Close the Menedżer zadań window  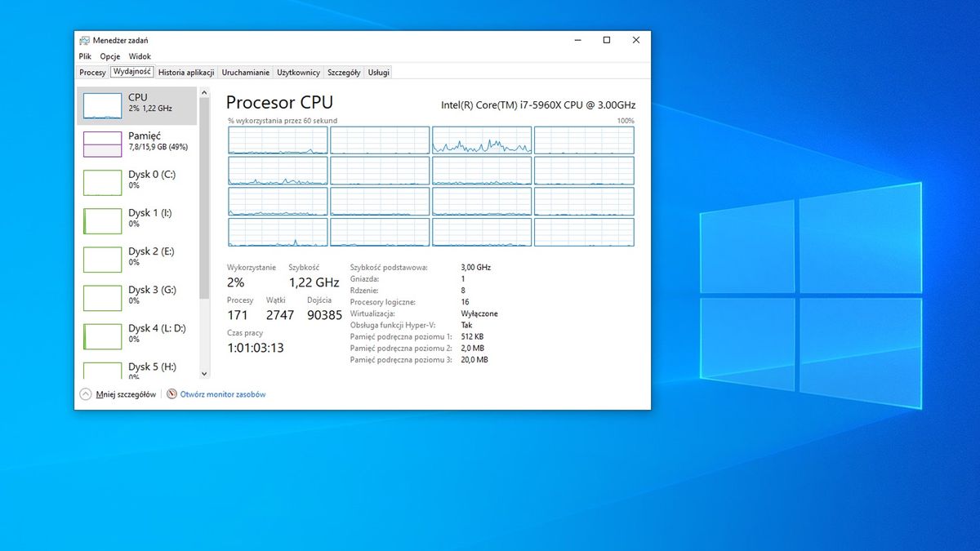636,40
